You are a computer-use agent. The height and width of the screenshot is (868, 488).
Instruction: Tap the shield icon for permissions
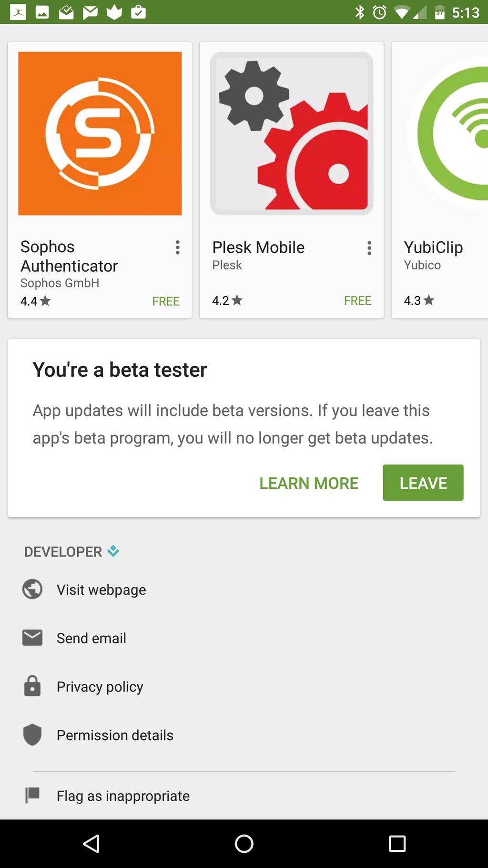(32, 734)
